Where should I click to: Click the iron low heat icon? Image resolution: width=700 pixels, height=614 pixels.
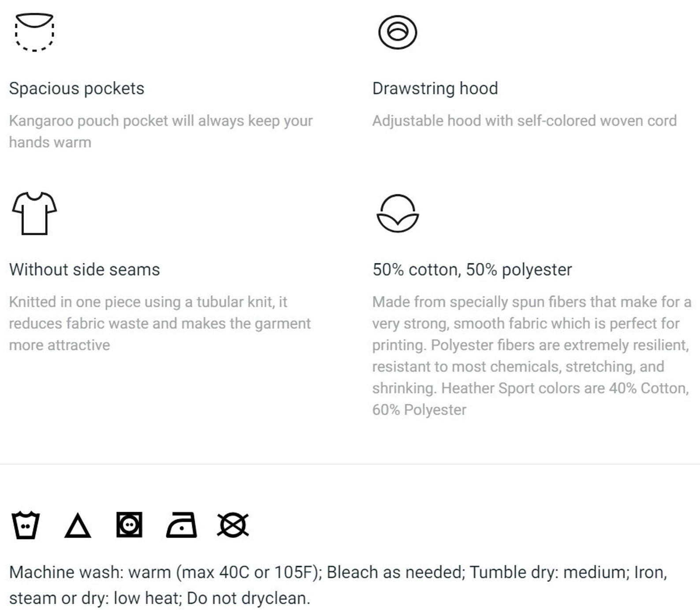pyautogui.click(x=181, y=525)
